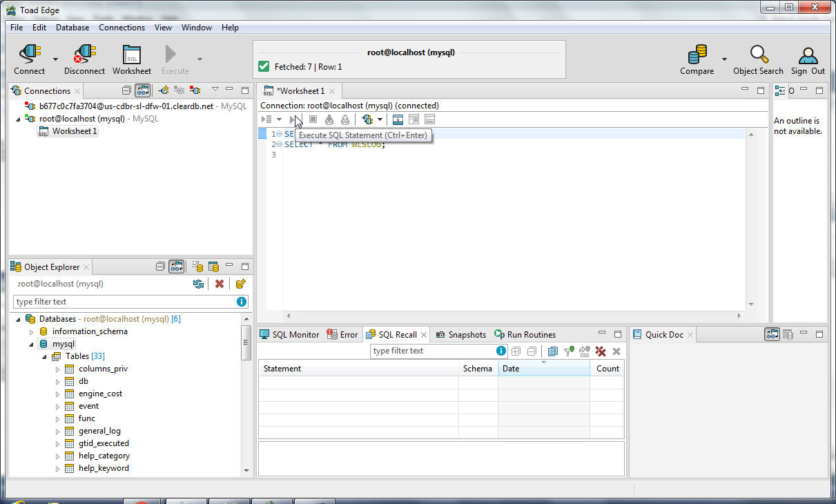Expand the engine_cost table node

tap(58, 394)
